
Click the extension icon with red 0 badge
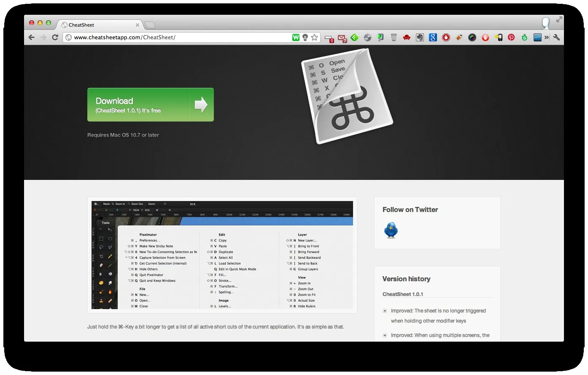click(x=329, y=38)
